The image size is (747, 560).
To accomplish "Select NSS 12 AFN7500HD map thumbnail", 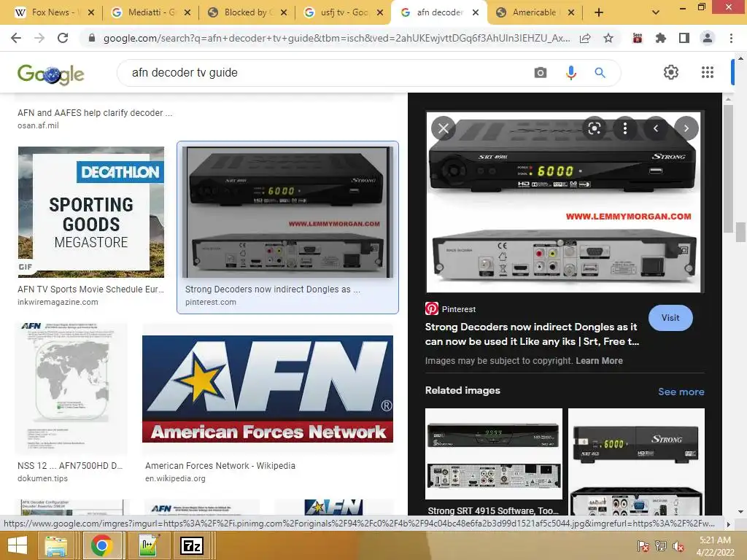I will click(71, 388).
